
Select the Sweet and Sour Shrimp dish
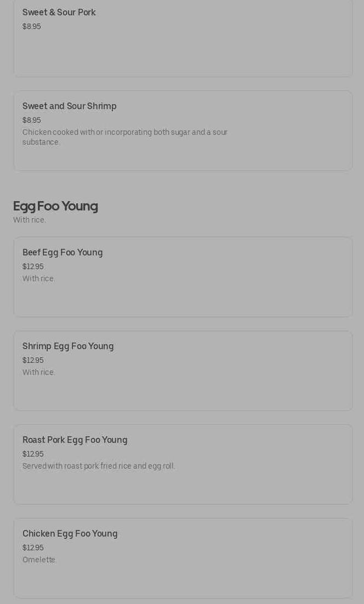(x=70, y=106)
